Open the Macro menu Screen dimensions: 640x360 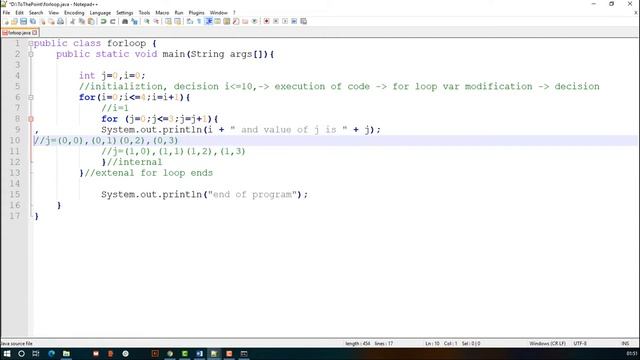(162, 13)
